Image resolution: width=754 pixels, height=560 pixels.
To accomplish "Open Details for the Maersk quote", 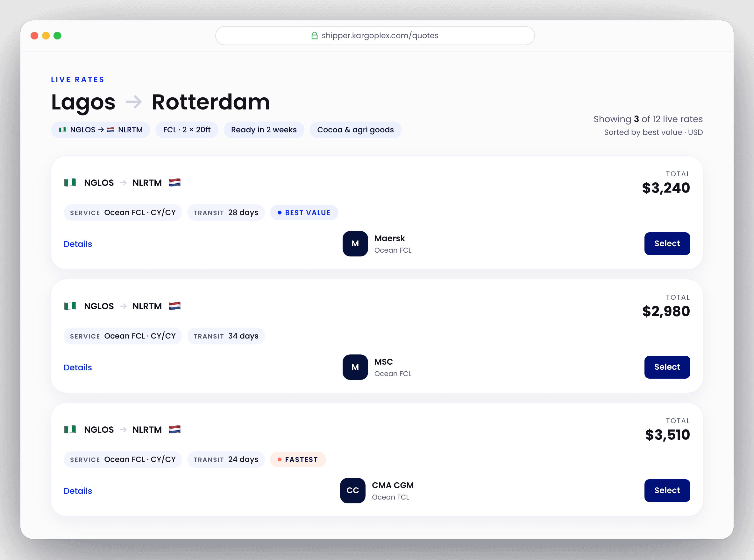I will click(78, 244).
